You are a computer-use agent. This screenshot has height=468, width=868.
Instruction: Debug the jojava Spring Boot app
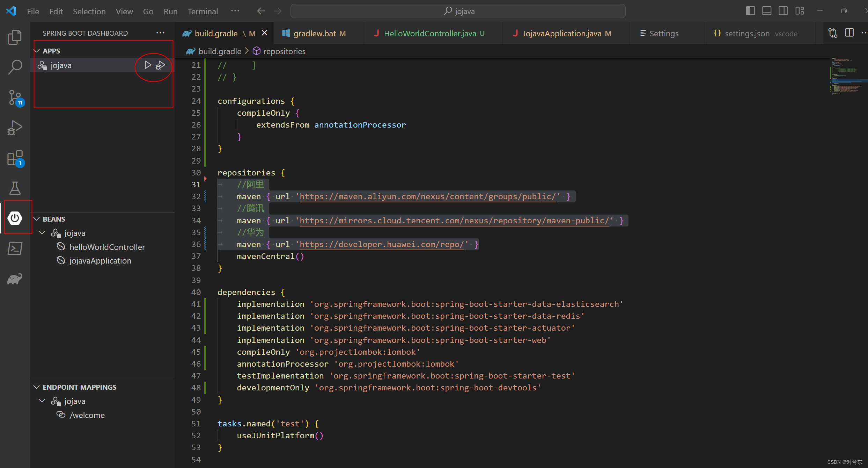pos(160,65)
